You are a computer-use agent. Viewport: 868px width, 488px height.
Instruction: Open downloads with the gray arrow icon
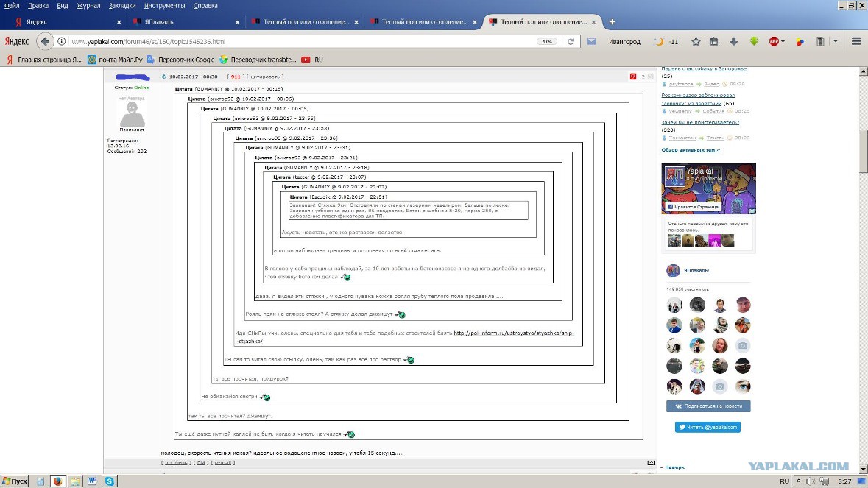(x=733, y=41)
